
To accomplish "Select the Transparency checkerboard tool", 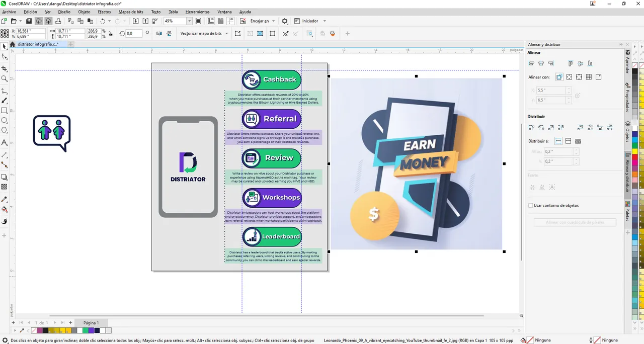I will 5,187.
